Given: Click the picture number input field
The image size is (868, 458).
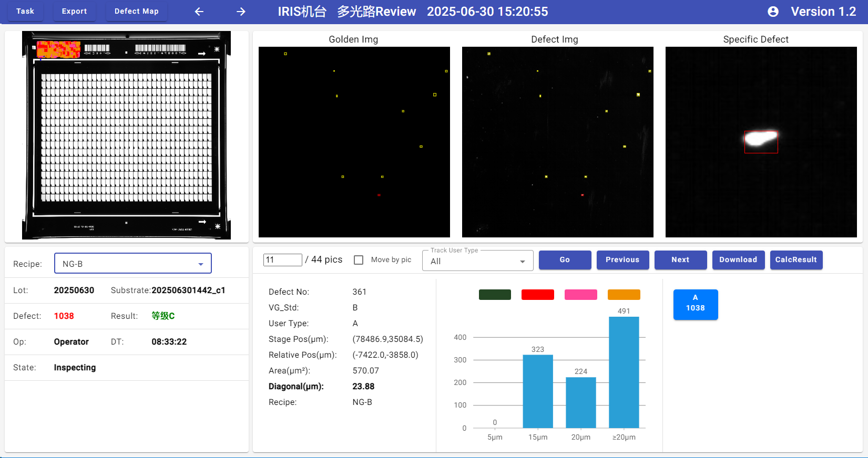Looking at the screenshot, I should pyautogui.click(x=283, y=260).
